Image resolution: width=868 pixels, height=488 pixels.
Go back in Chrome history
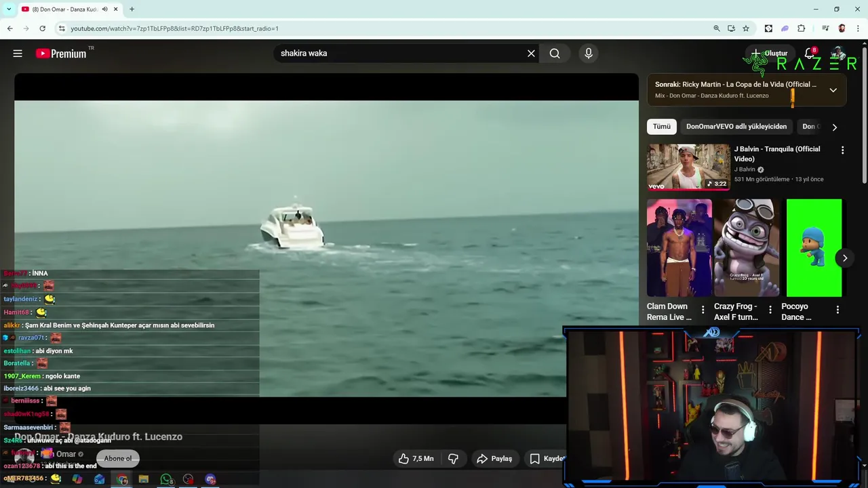pos(9,28)
